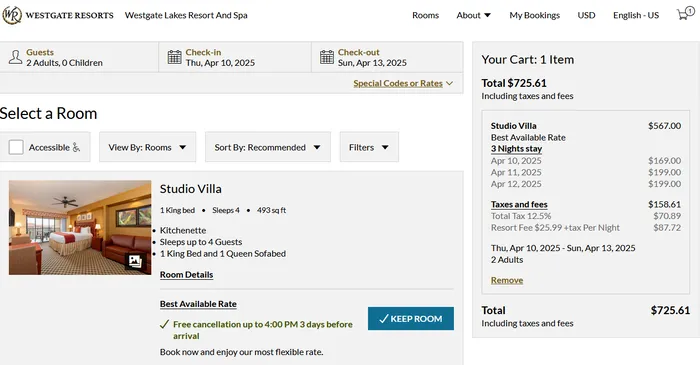Click the wheelchair accessibility icon

click(x=76, y=147)
